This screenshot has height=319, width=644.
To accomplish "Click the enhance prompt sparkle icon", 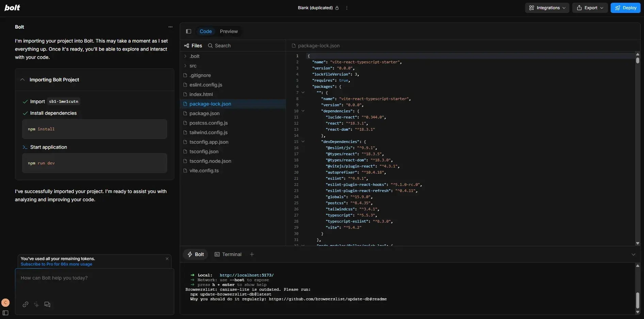I will [x=36, y=304].
